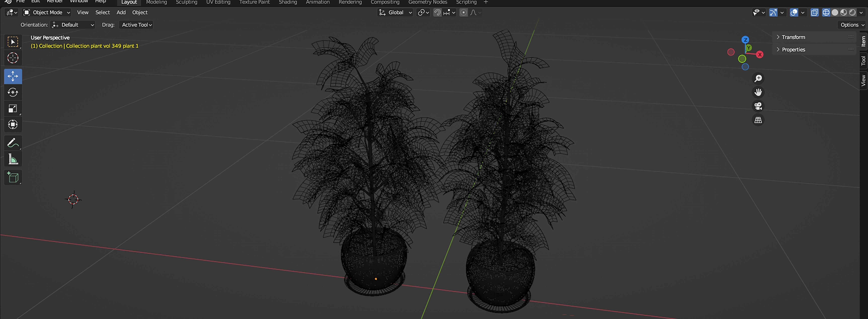Click the red X axis on gizmo
The image size is (868, 319).
[x=760, y=54]
